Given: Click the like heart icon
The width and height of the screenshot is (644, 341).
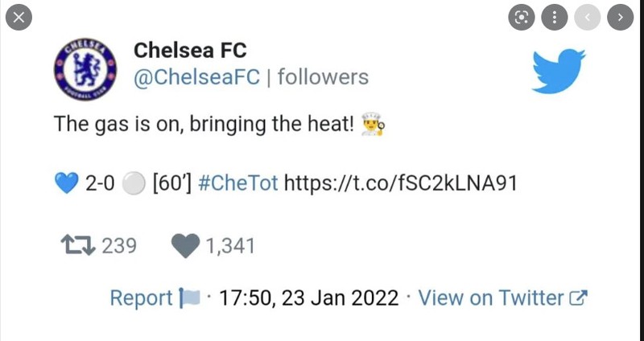Looking at the screenshot, I should tap(185, 246).
